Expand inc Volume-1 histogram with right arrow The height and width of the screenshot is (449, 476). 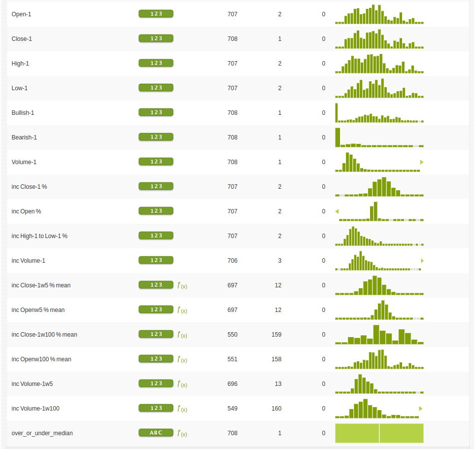point(422,261)
